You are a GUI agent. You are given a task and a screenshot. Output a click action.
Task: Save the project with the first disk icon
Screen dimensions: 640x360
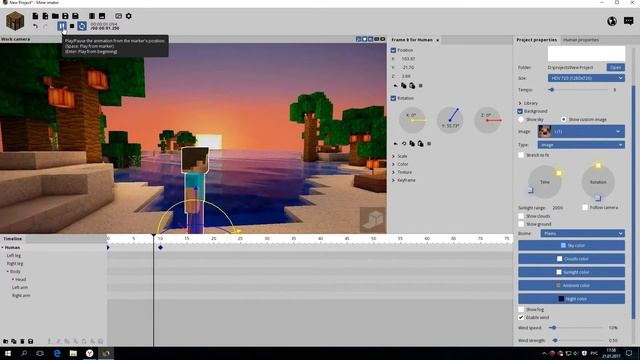(65, 16)
